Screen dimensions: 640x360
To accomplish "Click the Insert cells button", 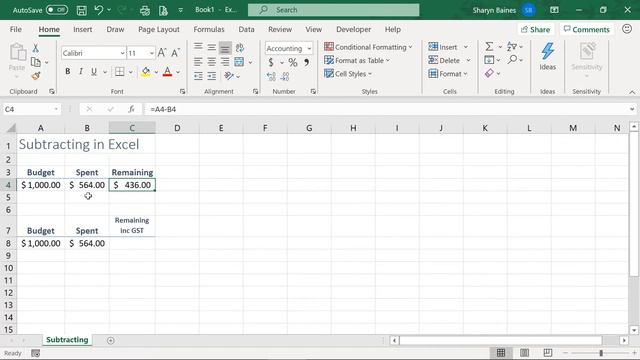I will point(443,47).
